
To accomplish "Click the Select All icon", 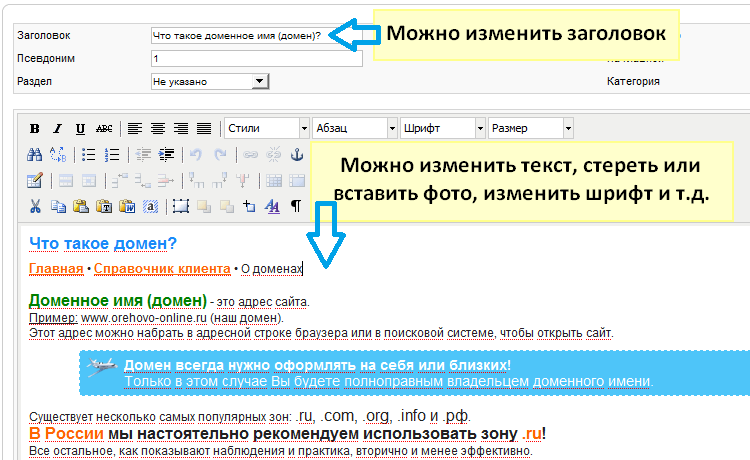I will [150, 207].
